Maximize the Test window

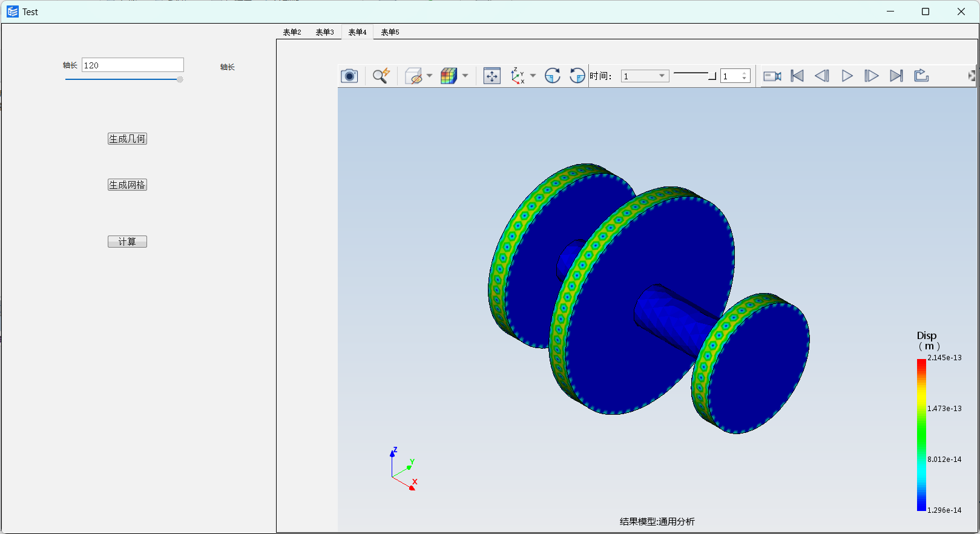tap(926, 12)
